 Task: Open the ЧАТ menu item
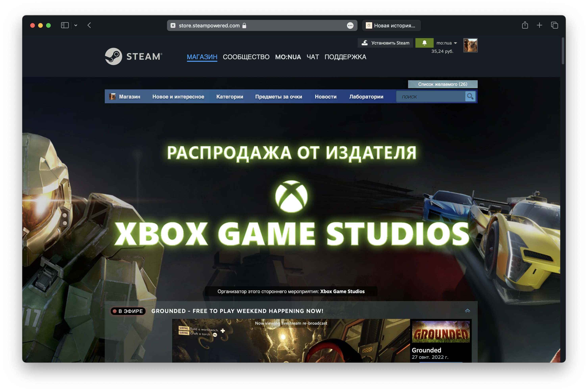point(313,57)
